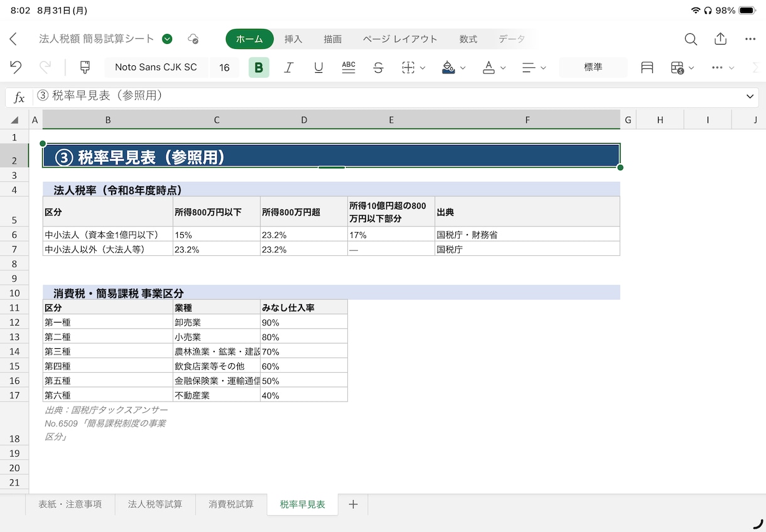
Task: Expand the ribbon overflow dropdown arrow
Action: pos(731,68)
